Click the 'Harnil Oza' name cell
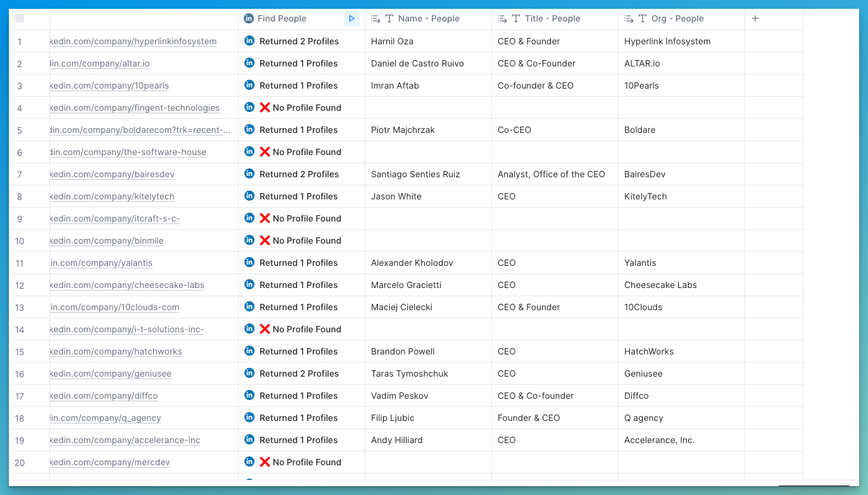Screen dimensions: 868x495 (x=429, y=41)
